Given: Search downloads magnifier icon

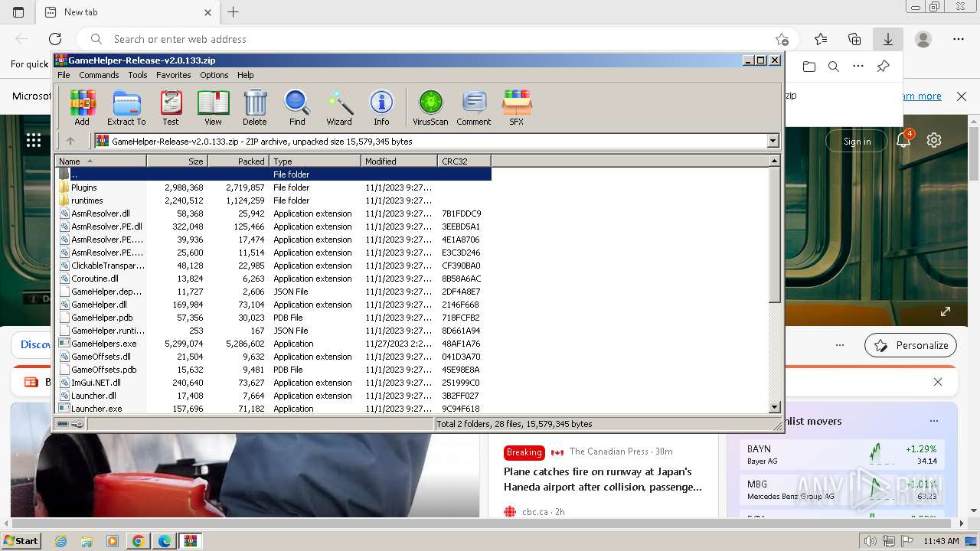Looking at the screenshot, I should point(834,67).
